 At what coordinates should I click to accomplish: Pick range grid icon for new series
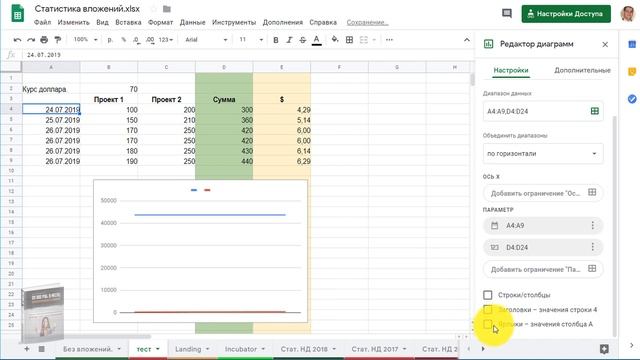click(592, 269)
